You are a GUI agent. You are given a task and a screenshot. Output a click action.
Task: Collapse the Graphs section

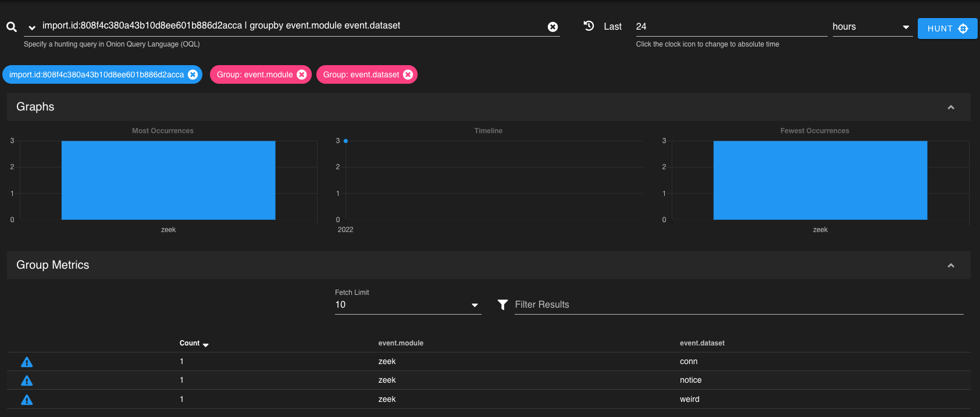tap(951, 107)
